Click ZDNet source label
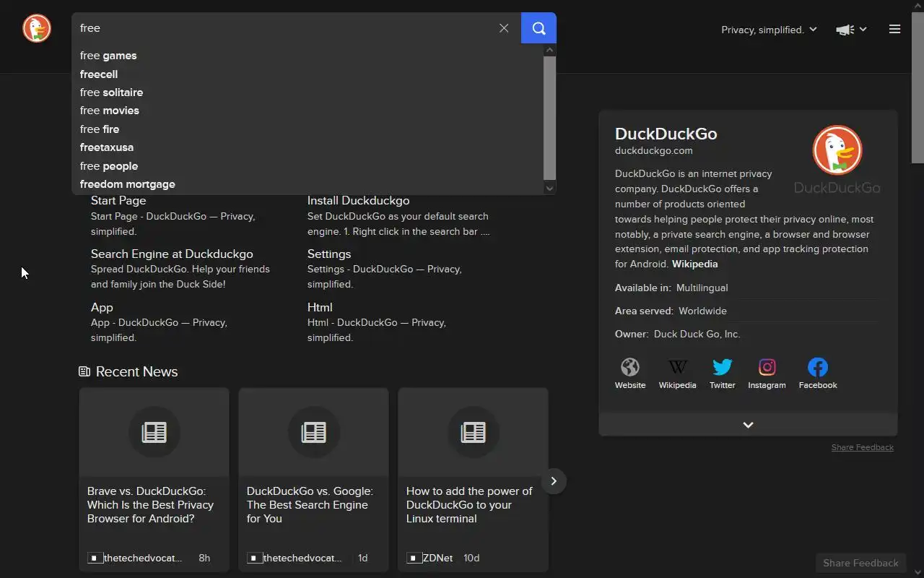Screen dimensions: 924x578 click(x=437, y=558)
